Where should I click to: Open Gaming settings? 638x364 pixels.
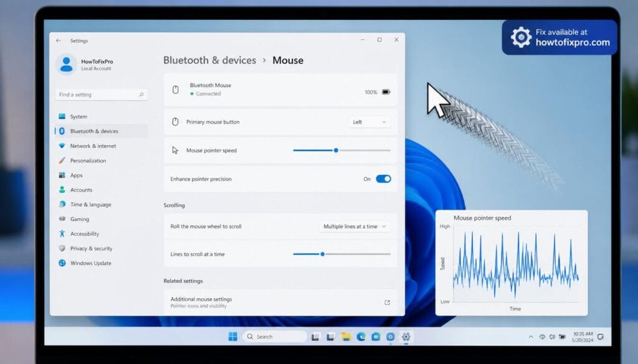pos(101,219)
